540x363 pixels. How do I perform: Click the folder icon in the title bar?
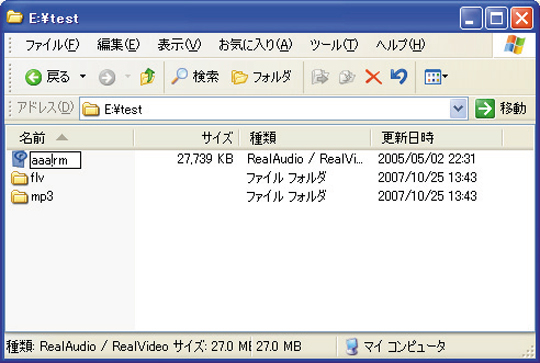coord(15,17)
